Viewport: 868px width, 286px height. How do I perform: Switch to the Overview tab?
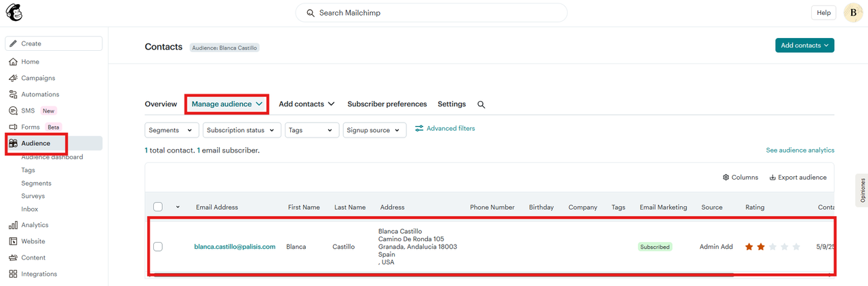pos(161,104)
